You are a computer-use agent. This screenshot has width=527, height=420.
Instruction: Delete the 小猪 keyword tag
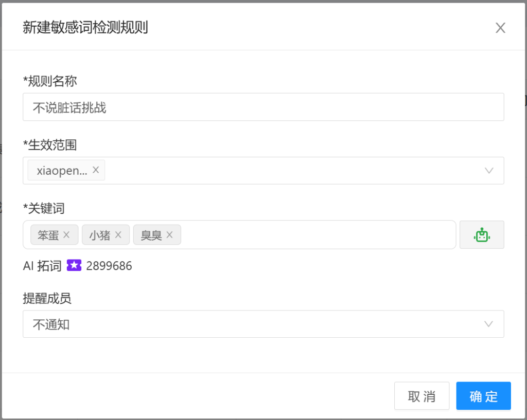(119, 234)
